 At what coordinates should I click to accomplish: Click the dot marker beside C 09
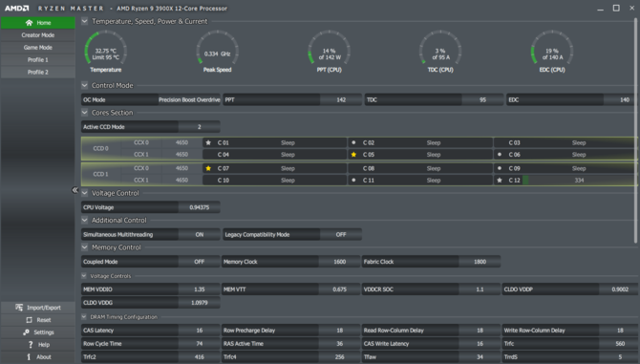coord(500,168)
